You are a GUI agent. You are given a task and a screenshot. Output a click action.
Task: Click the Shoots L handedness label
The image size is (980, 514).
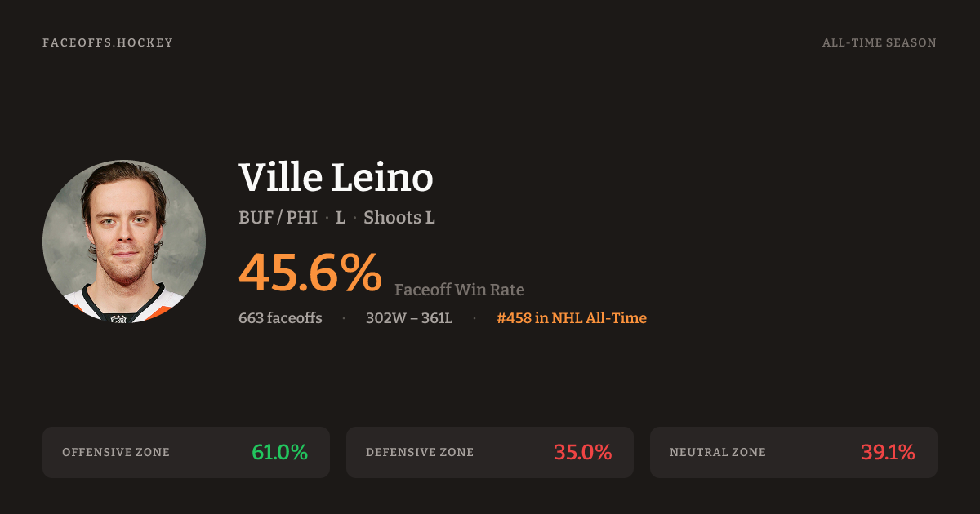[399, 218]
